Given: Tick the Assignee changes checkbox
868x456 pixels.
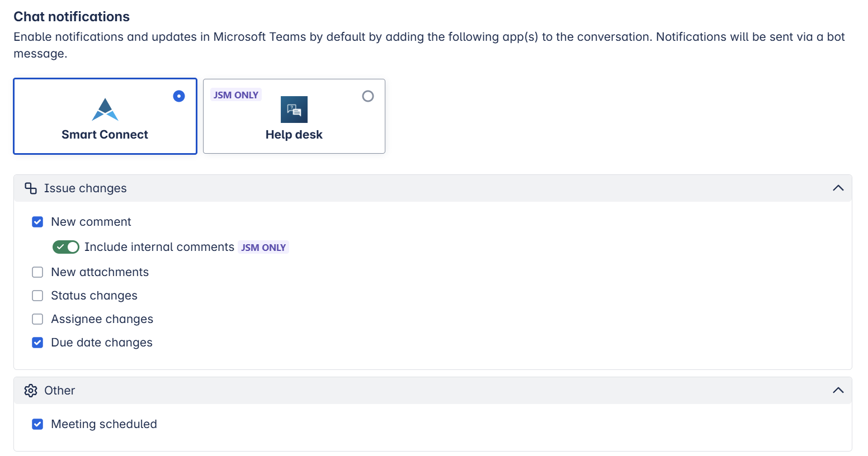Looking at the screenshot, I should pos(37,319).
